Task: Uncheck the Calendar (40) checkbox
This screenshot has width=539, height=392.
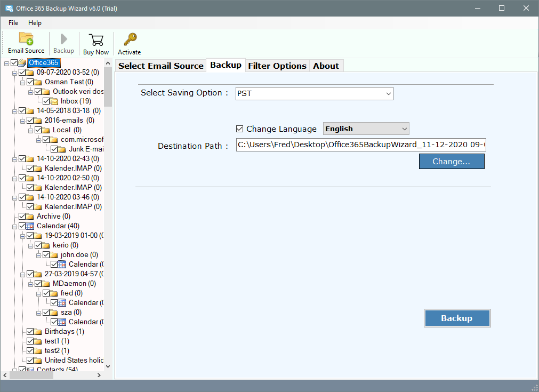Action: (x=22, y=226)
